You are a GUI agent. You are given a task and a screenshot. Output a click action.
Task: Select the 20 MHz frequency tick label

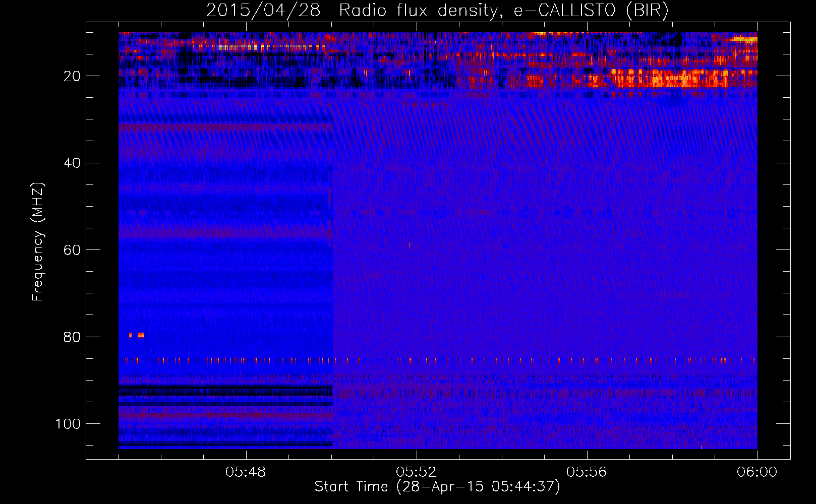pos(72,76)
